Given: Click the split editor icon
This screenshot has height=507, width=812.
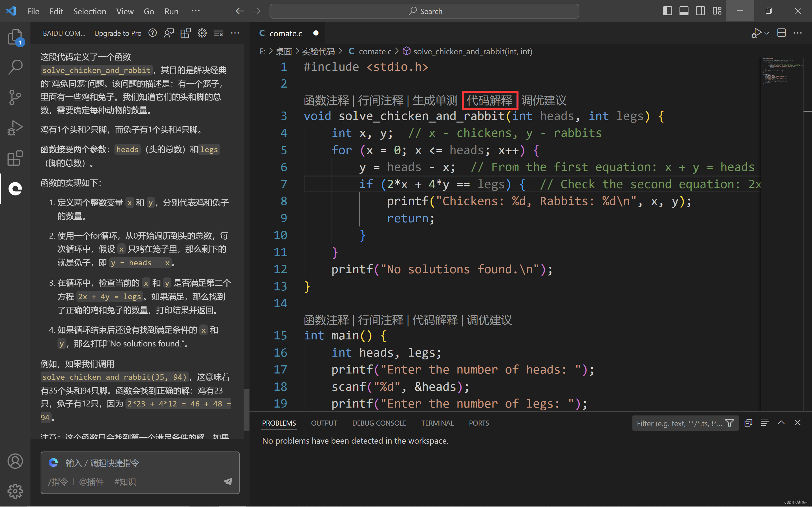Looking at the screenshot, I should [x=782, y=33].
